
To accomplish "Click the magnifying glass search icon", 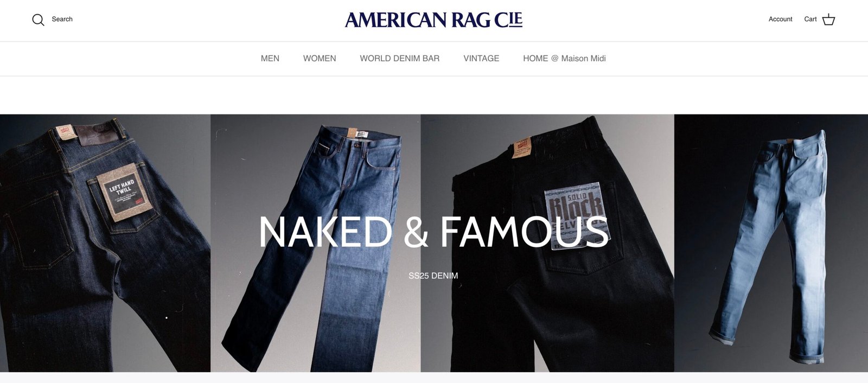I will tap(38, 20).
